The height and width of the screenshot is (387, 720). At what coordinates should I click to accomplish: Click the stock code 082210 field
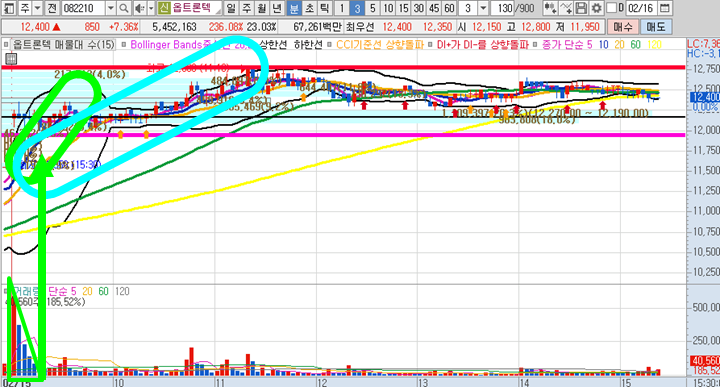[x=84, y=8]
